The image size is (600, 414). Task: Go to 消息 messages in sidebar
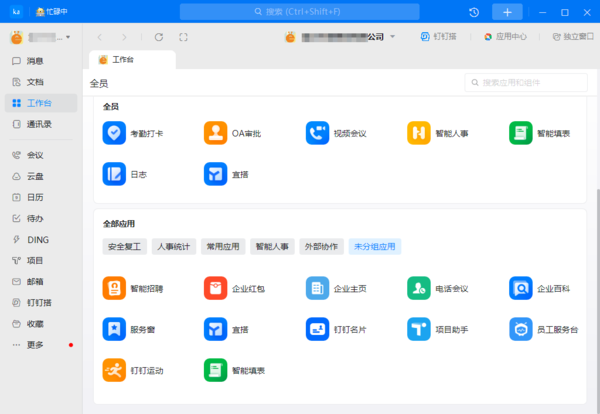35,61
